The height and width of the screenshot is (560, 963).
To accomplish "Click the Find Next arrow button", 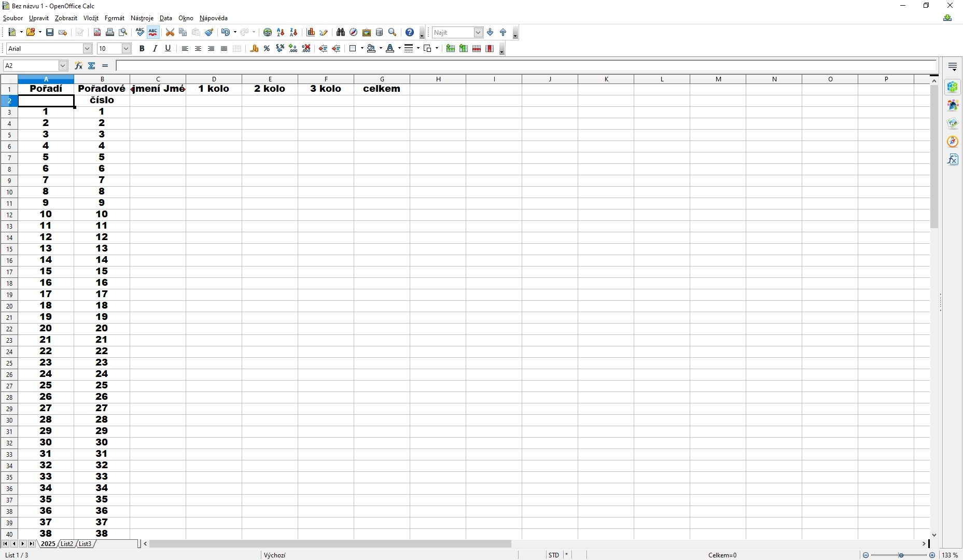I will pyautogui.click(x=490, y=32).
